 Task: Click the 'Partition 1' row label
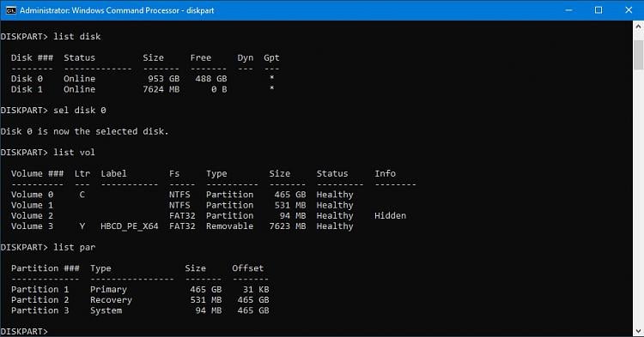(39, 290)
